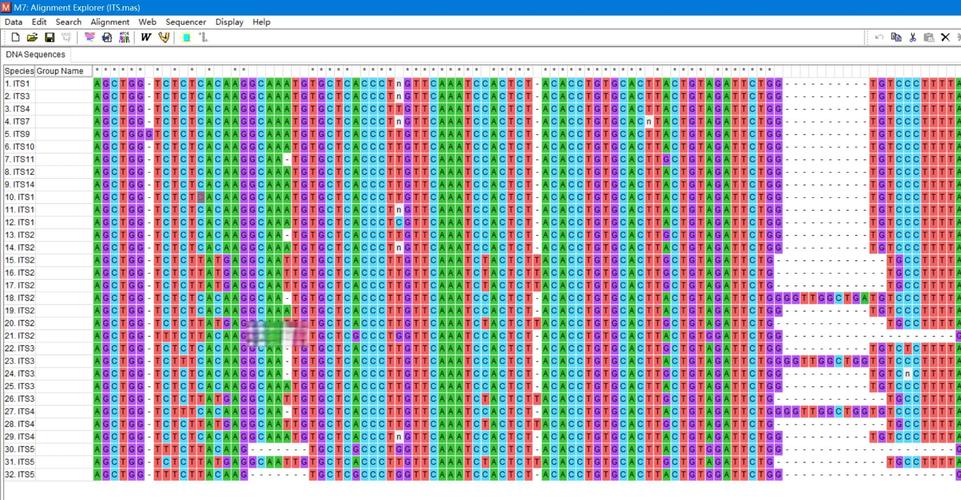This screenshot has height=500, width=961.
Task: Select the sequence row 5. ITS9
Action: click(18, 134)
